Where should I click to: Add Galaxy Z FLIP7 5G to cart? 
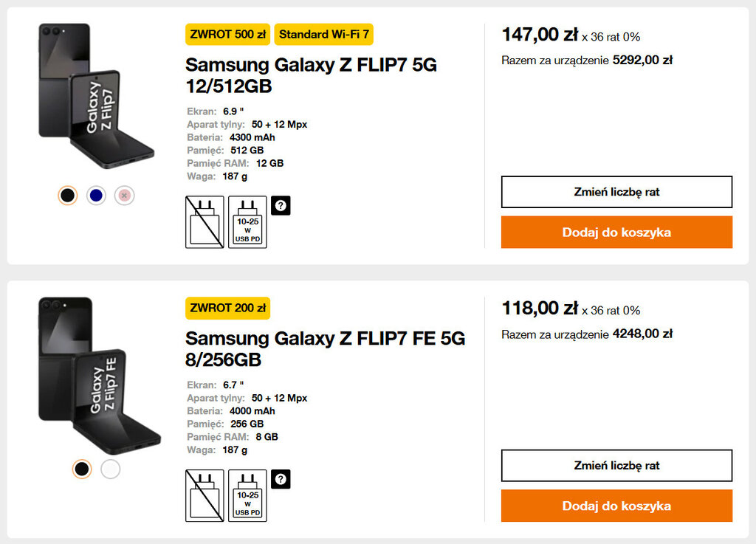pos(616,232)
